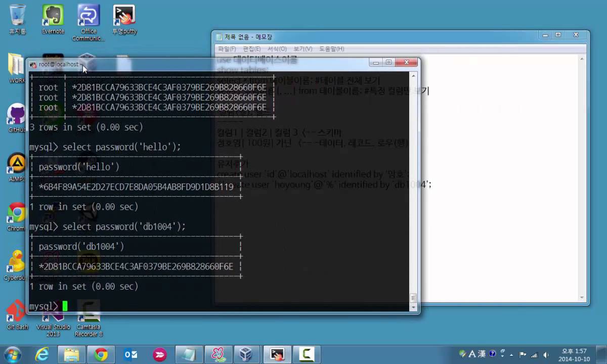
Task: Launch Internet Explorer from the taskbar
Action: click(41, 354)
